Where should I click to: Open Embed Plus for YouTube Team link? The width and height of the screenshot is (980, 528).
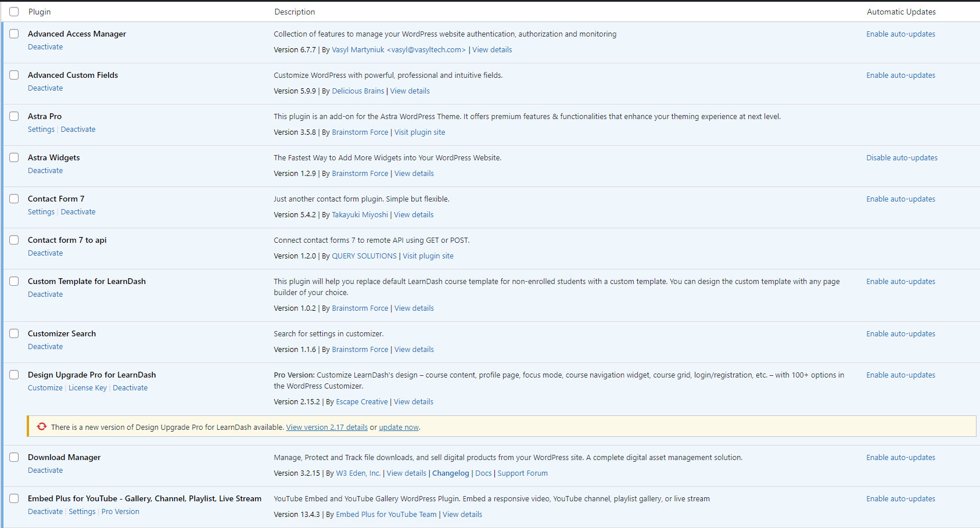386,515
